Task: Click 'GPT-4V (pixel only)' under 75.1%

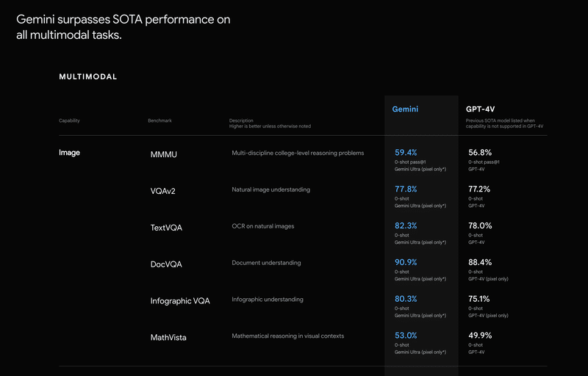Action: 488,316
